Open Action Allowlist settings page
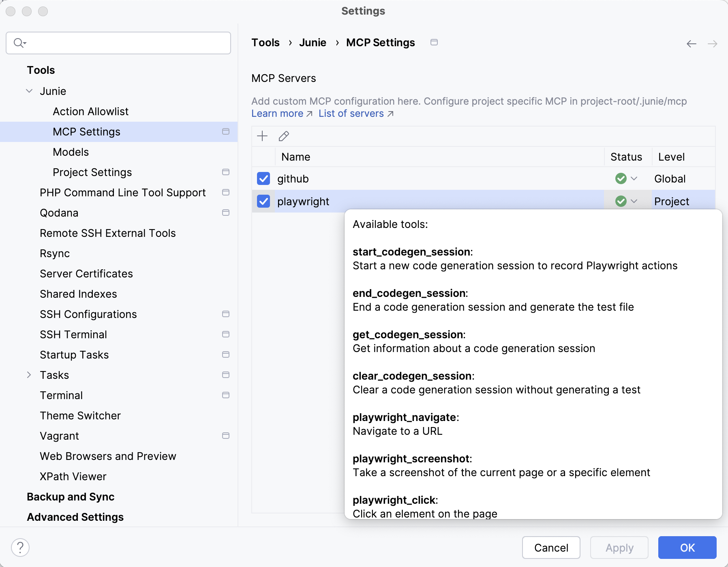Screen dimensions: 728x567 [90, 112]
